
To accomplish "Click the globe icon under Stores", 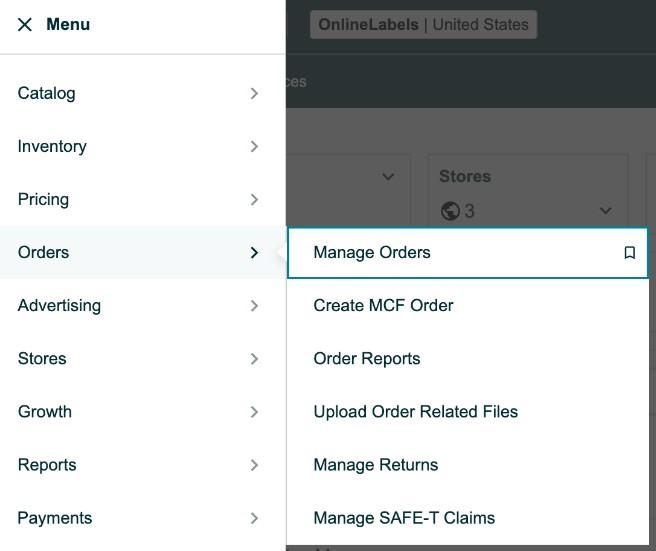I will point(449,211).
